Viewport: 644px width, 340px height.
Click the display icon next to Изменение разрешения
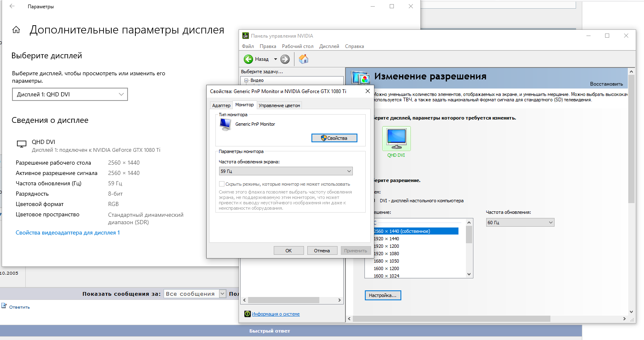click(360, 78)
